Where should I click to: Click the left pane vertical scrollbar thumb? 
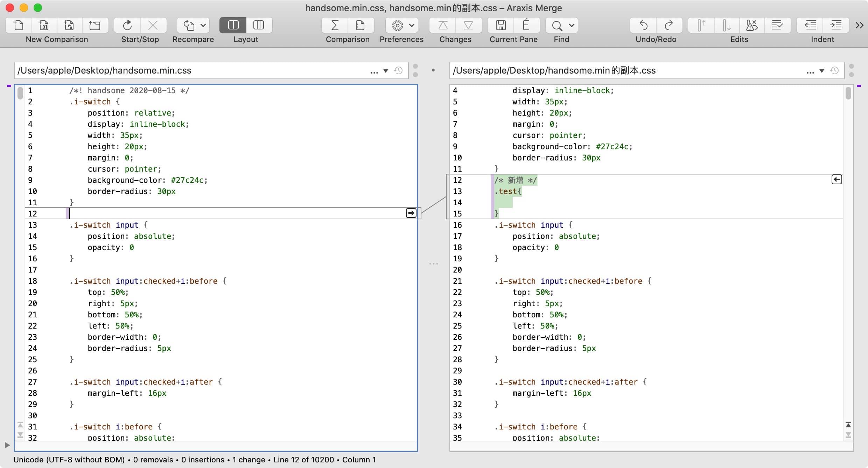coord(20,93)
